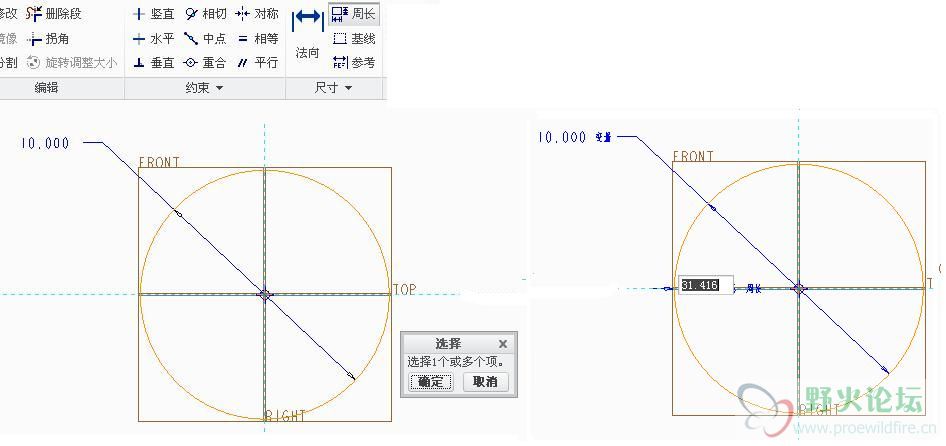Click the 31.416 perimeter input field

click(706, 285)
